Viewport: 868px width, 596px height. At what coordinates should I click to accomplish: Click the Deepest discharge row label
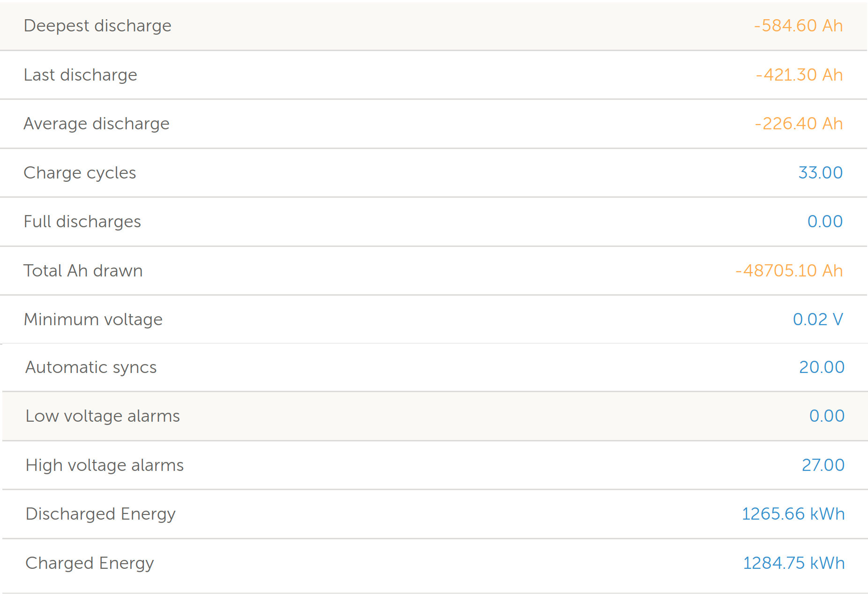(x=97, y=26)
